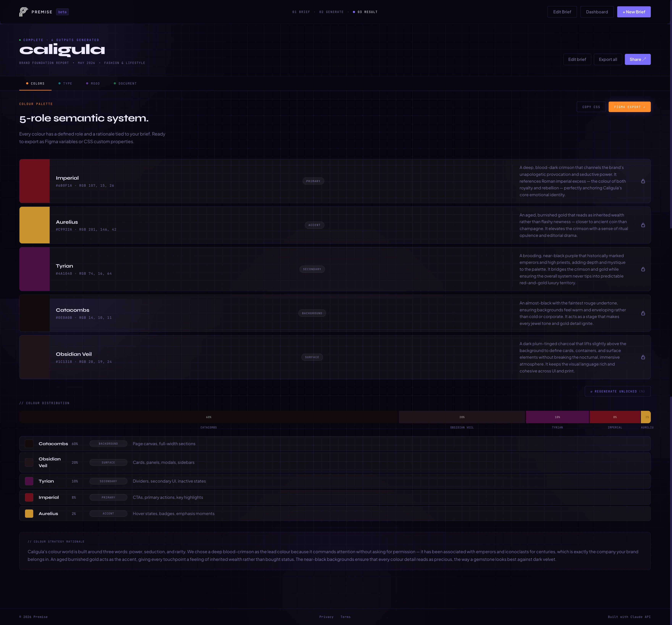Screen dimensions: 672x625
Task: Select the Catacombs 60% distribution row
Action: coord(335,444)
